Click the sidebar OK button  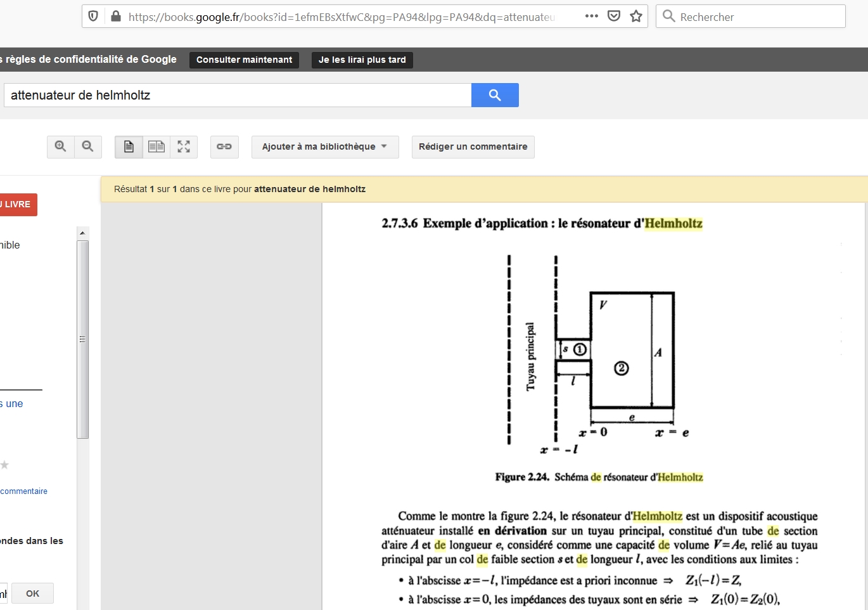tap(32, 594)
